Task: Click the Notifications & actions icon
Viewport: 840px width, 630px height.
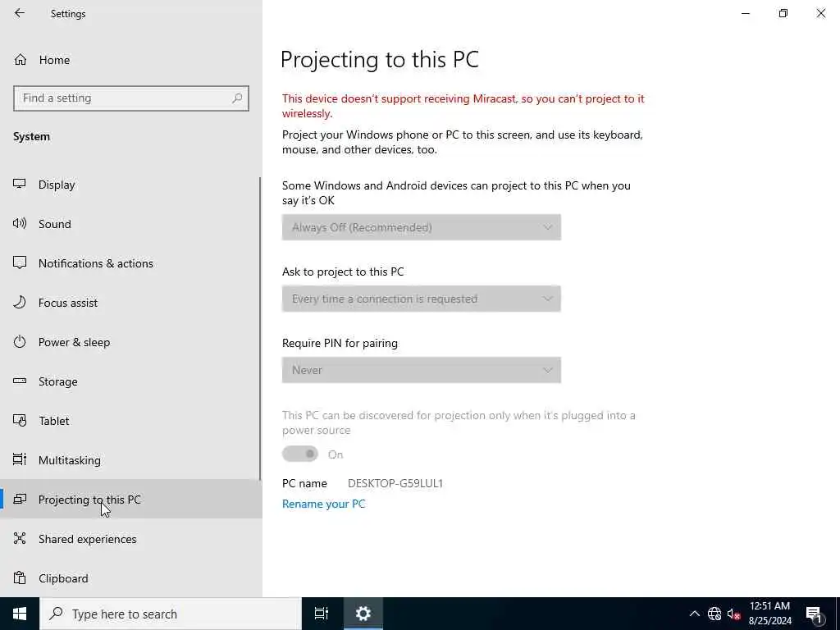Action: coord(20,263)
